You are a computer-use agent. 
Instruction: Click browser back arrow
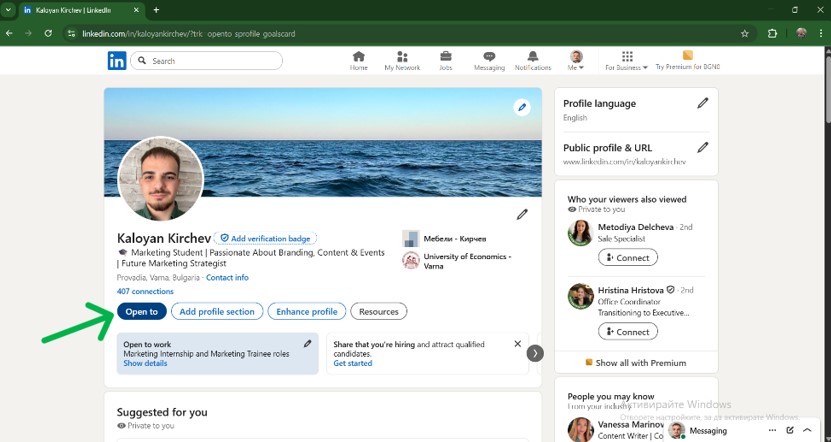10,33
